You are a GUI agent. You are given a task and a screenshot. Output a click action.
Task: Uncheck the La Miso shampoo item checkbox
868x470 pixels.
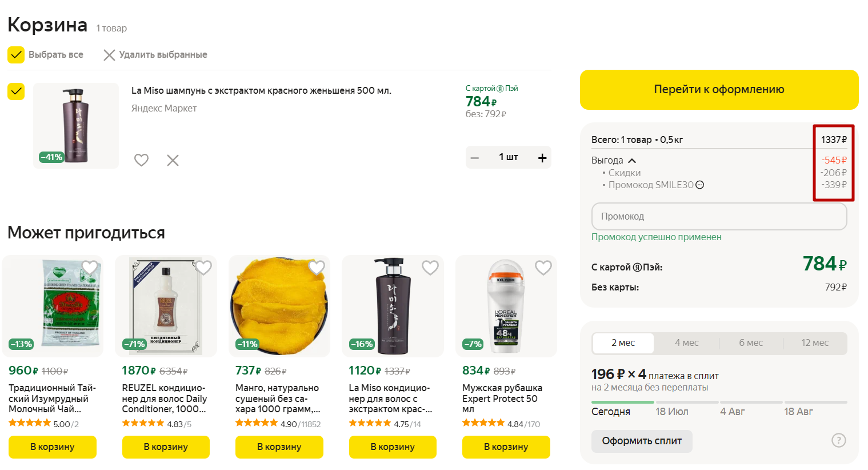16,91
